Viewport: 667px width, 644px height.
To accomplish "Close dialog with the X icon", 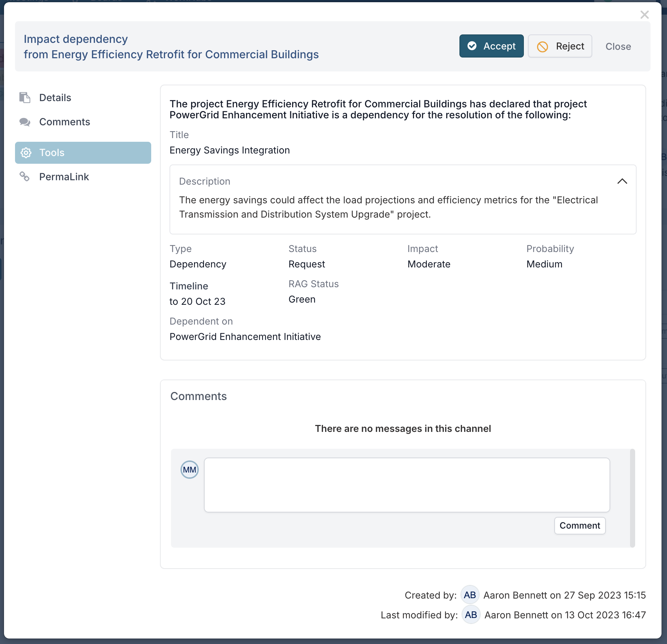I will 644,15.
